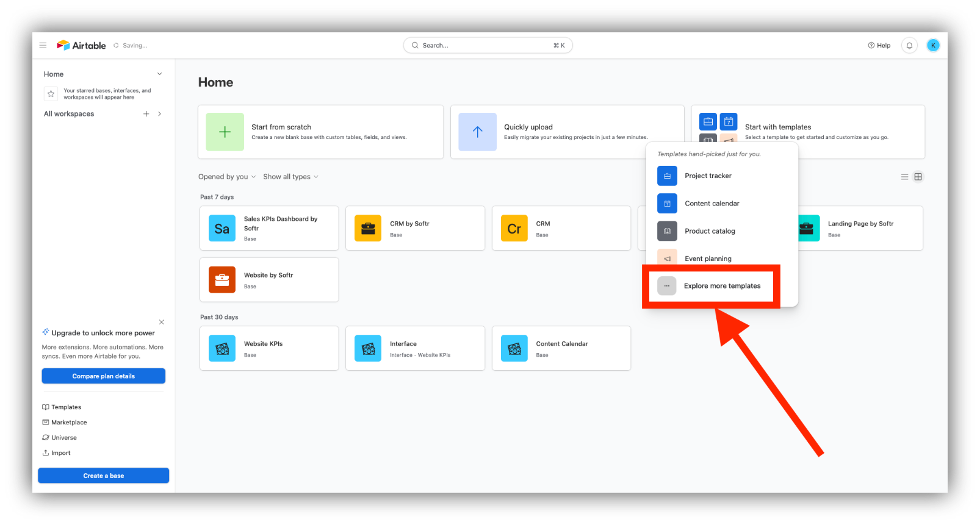Screen dimensions: 980x525
Task: Click the Event planning megaphone icon
Action: (x=667, y=257)
